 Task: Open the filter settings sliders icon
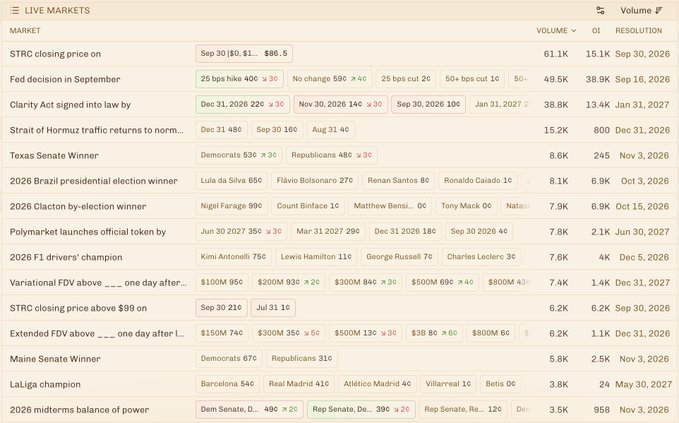tap(600, 10)
